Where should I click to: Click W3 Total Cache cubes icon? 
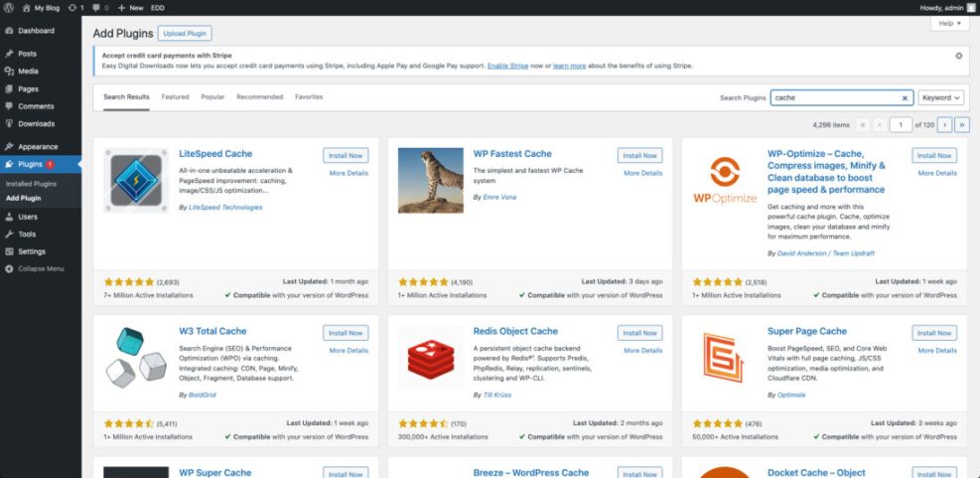point(136,358)
